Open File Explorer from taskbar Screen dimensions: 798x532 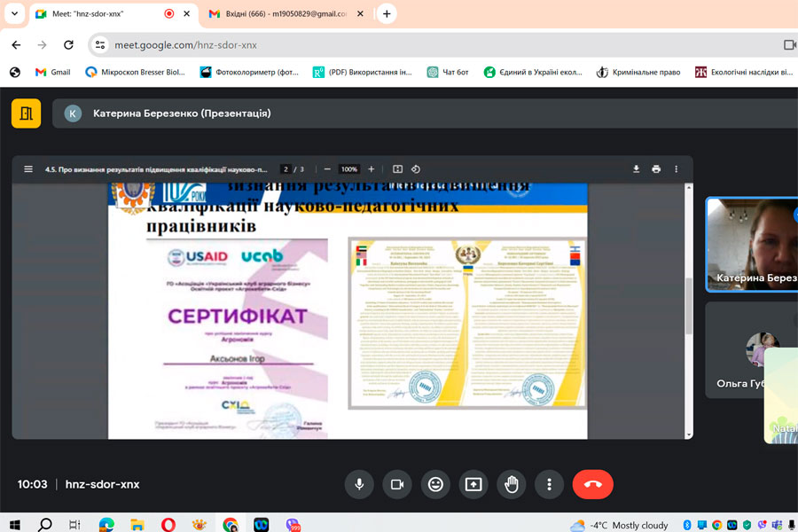click(x=137, y=524)
